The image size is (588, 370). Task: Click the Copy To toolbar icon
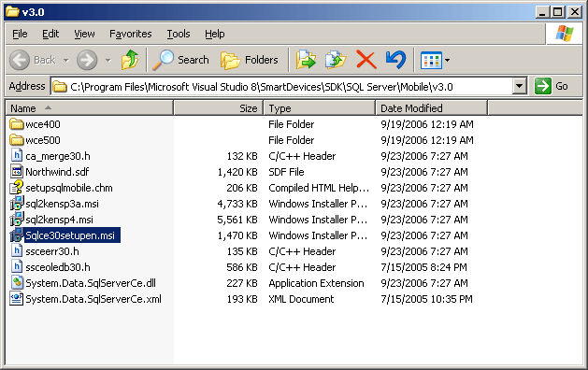336,60
